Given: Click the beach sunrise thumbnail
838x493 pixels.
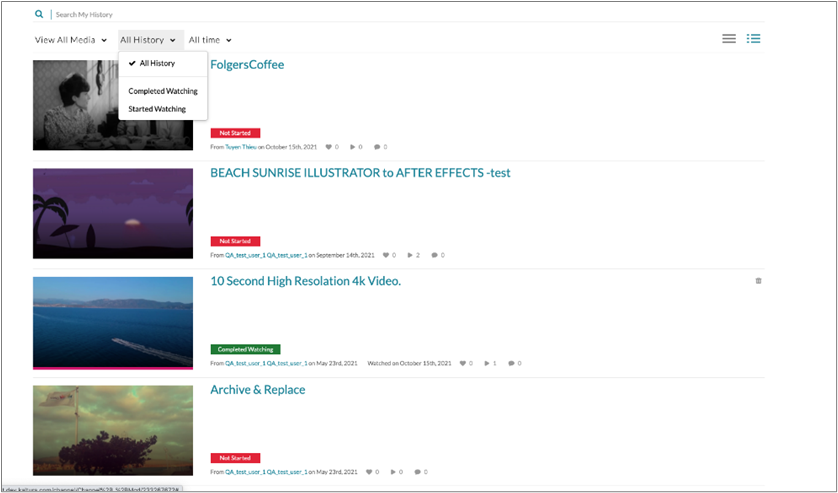Looking at the screenshot, I should 113,213.
